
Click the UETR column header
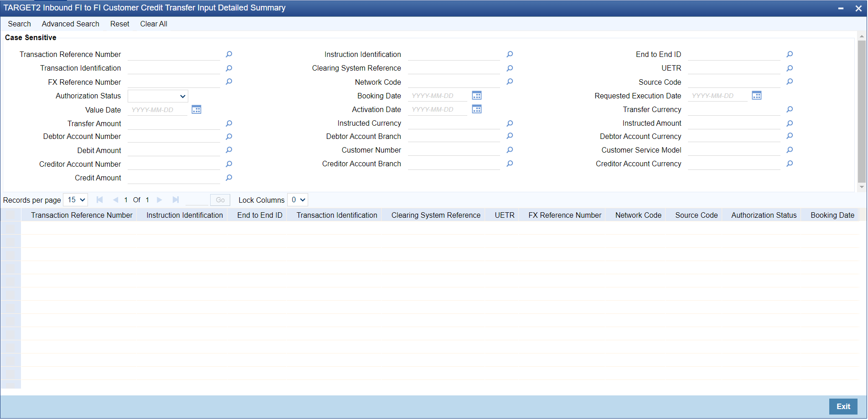505,215
